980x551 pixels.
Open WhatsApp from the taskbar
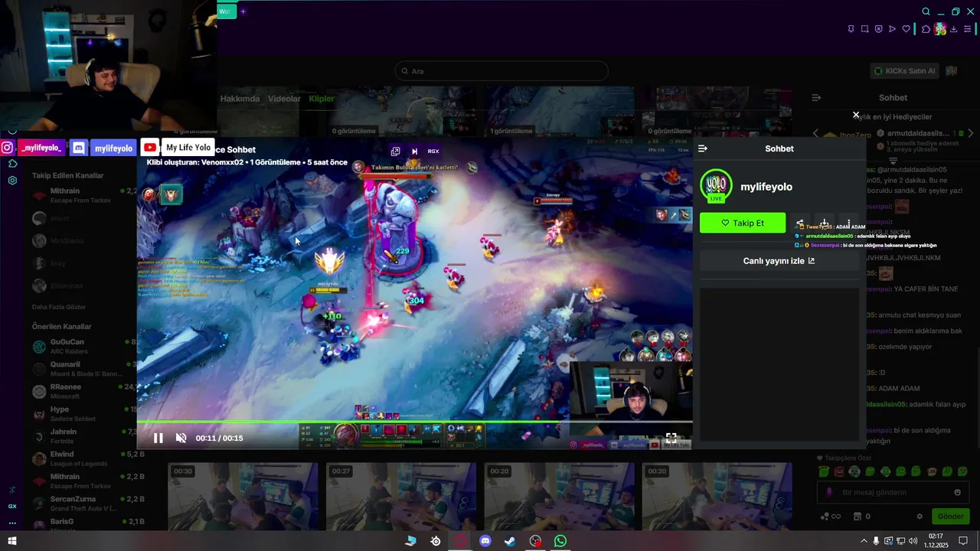click(x=560, y=541)
